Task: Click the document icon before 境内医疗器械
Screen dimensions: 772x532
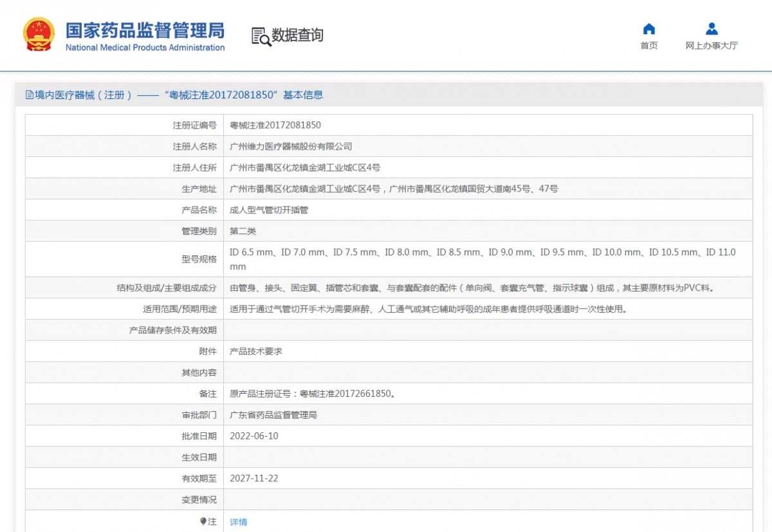Action: 30,95
